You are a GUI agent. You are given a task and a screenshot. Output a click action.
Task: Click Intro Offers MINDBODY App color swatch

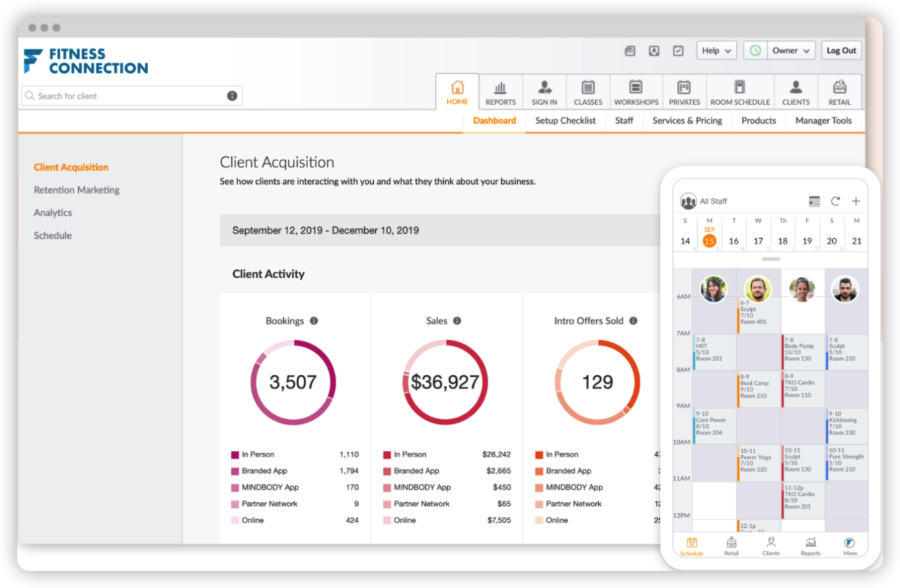pos(539,488)
